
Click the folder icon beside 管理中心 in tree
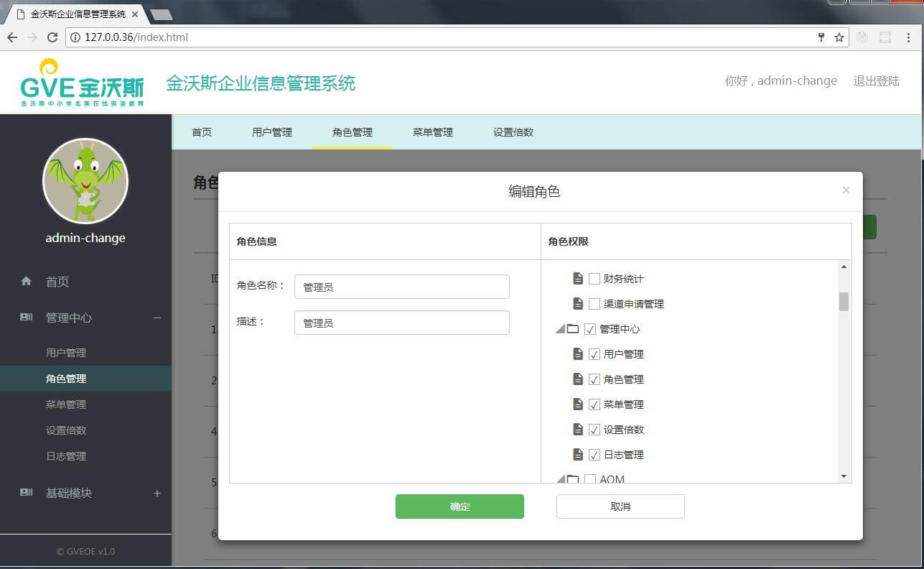click(x=573, y=329)
